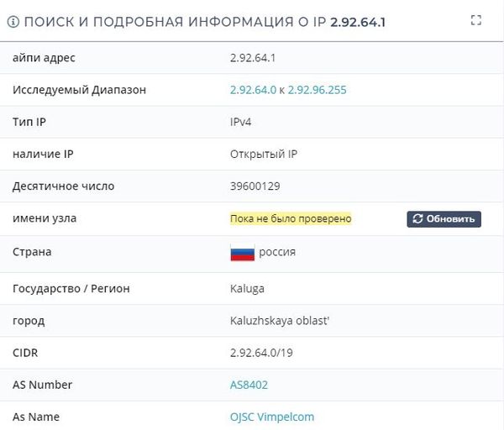This screenshot has height=430, width=504.
Task: Click the highlighted 'Пока не было проверено' text
Action: pyautogui.click(x=291, y=219)
